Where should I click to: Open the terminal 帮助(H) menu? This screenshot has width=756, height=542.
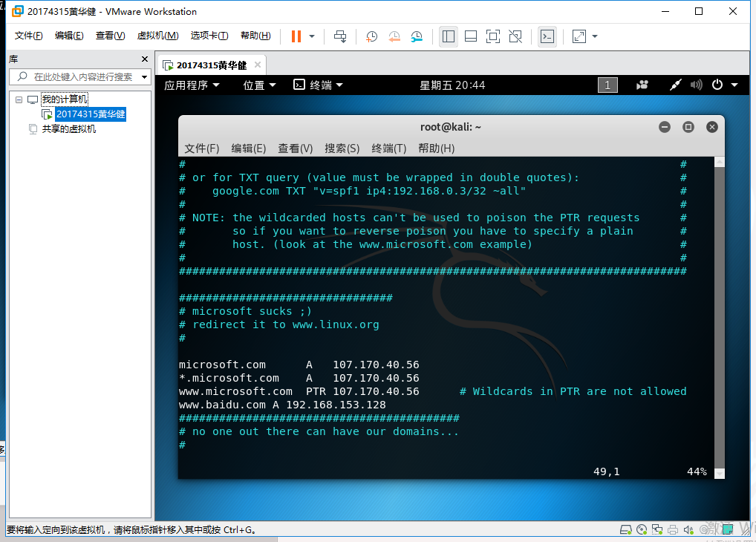click(x=436, y=148)
